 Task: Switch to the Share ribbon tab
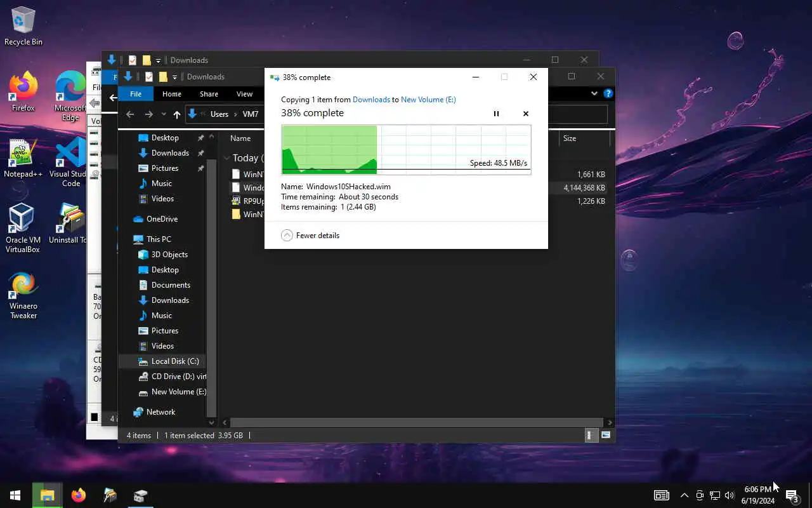(x=209, y=94)
